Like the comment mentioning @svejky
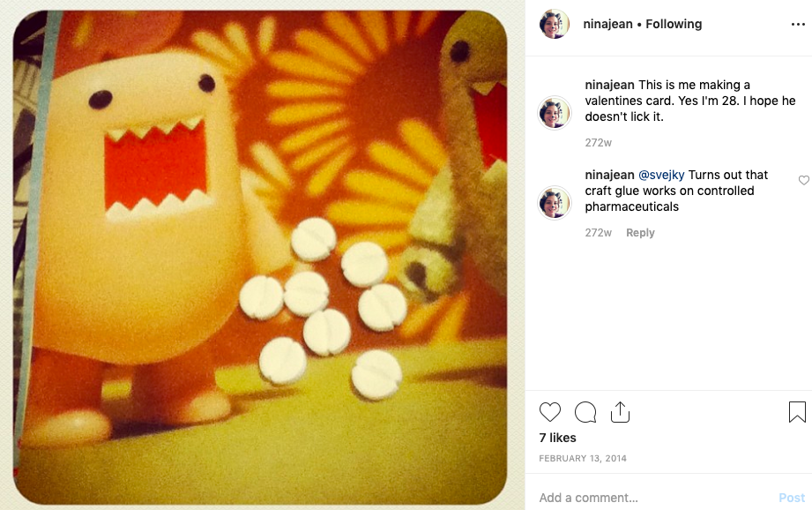The image size is (812, 510). click(804, 180)
